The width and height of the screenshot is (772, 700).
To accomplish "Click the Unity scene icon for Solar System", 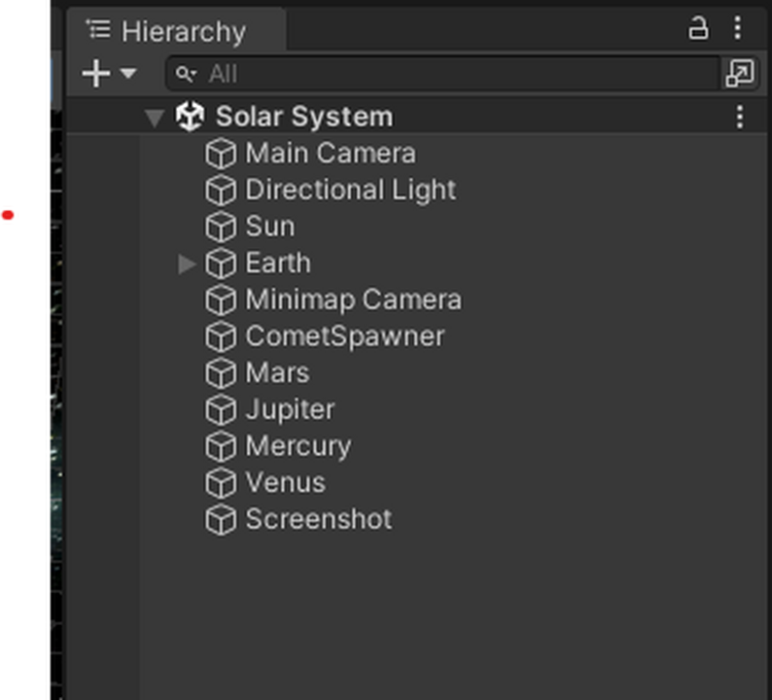I will click(x=190, y=117).
